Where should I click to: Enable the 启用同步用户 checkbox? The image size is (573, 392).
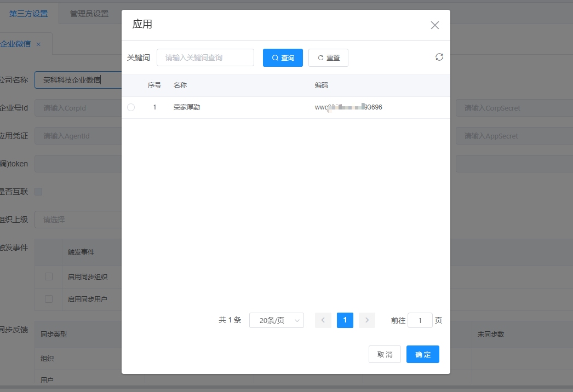49,299
